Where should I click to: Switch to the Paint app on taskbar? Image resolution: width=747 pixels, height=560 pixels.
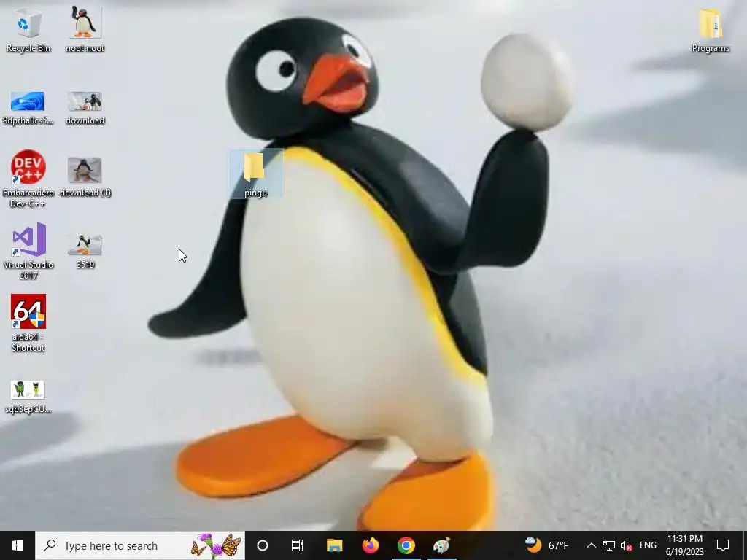coord(441,545)
